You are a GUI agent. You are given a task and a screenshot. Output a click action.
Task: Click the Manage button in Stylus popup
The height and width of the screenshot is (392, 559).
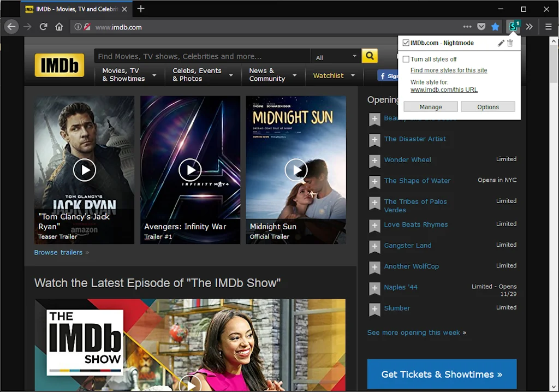click(x=431, y=107)
